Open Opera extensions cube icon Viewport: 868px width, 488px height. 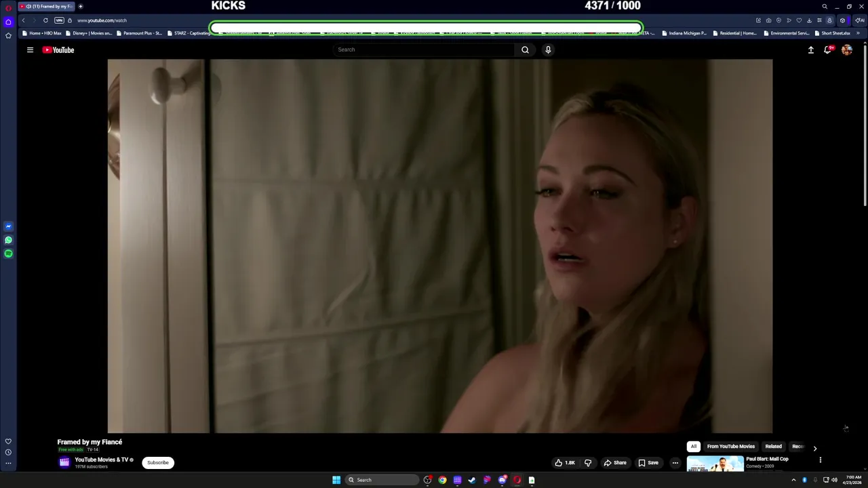coord(842,20)
